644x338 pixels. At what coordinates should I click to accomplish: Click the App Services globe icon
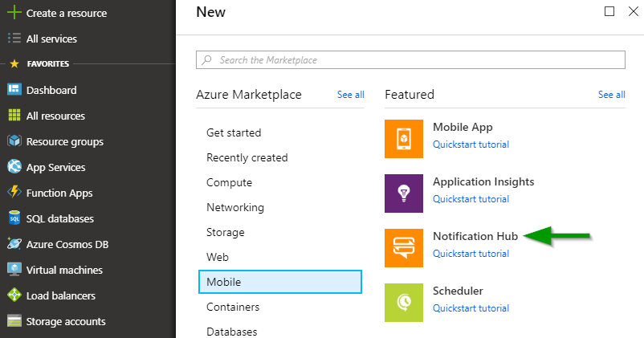point(14,166)
